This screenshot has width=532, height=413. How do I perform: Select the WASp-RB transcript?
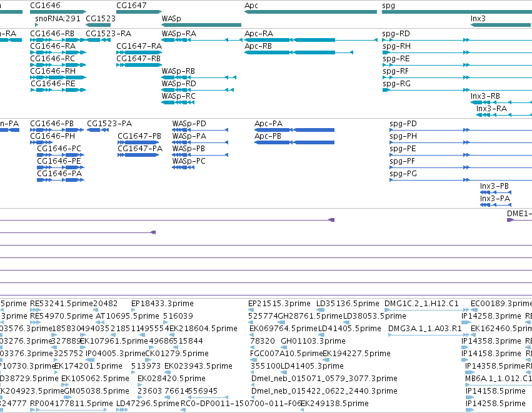click(199, 77)
